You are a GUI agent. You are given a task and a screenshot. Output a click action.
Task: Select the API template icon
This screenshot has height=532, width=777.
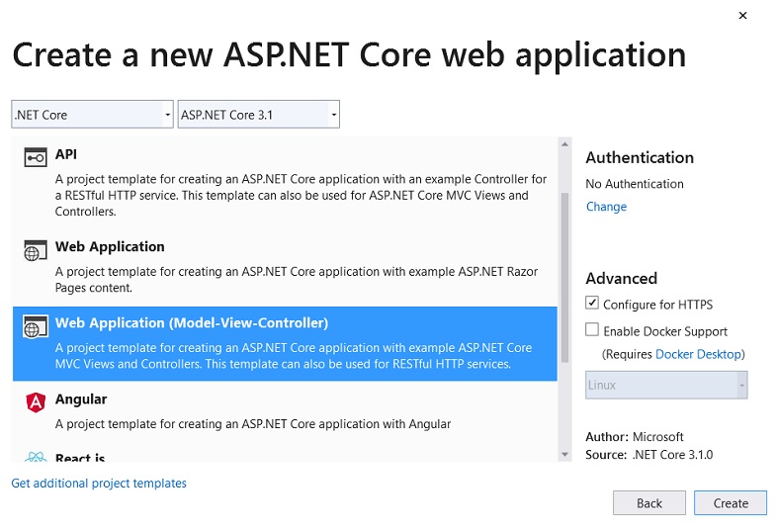point(36,157)
